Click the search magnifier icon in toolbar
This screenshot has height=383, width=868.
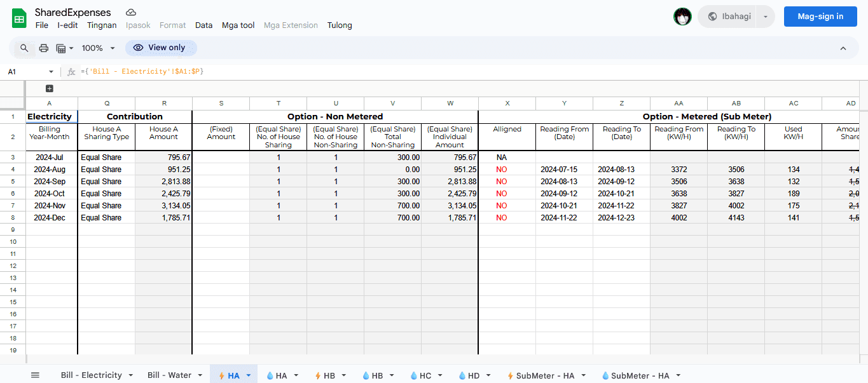(24, 48)
